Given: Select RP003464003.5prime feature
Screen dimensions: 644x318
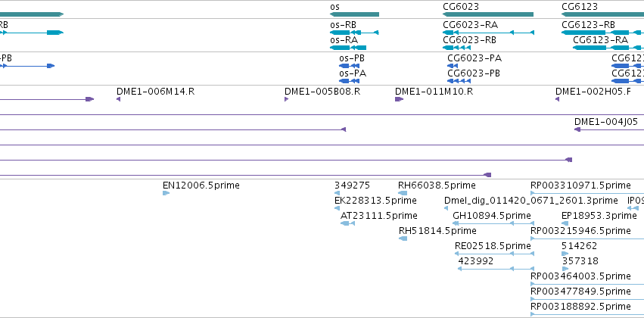Looking at the screenshot, I should (587, 284).
